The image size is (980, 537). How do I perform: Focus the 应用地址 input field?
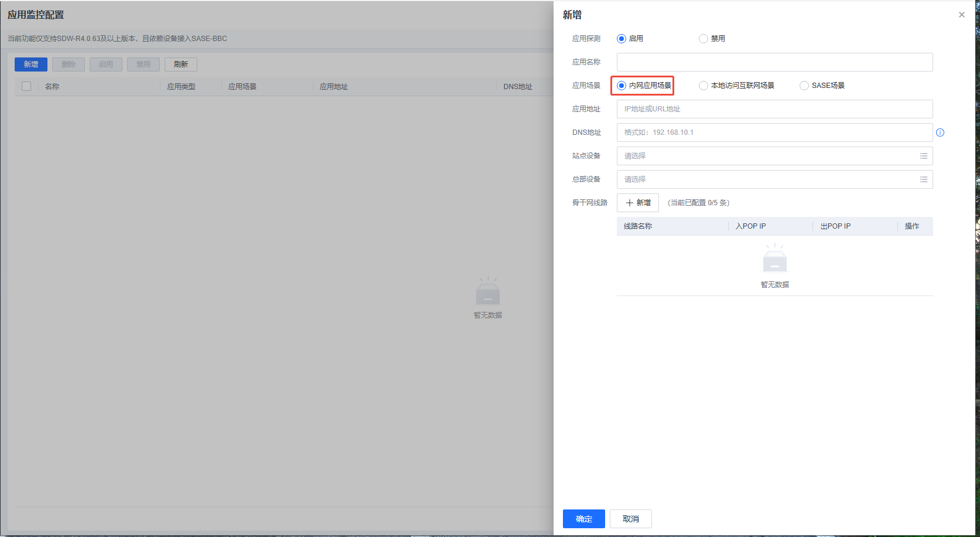click(774, 109)
